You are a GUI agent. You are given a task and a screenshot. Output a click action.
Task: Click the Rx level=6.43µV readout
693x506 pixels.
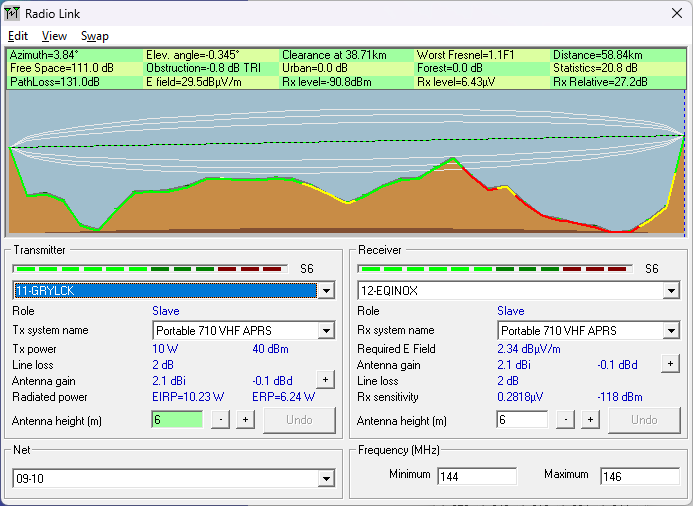tap(456, 82)
